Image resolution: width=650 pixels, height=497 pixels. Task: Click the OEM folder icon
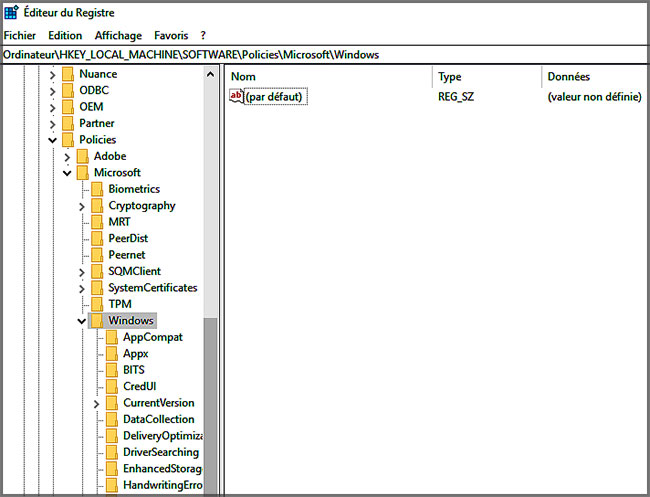click(x=68, y=107)
